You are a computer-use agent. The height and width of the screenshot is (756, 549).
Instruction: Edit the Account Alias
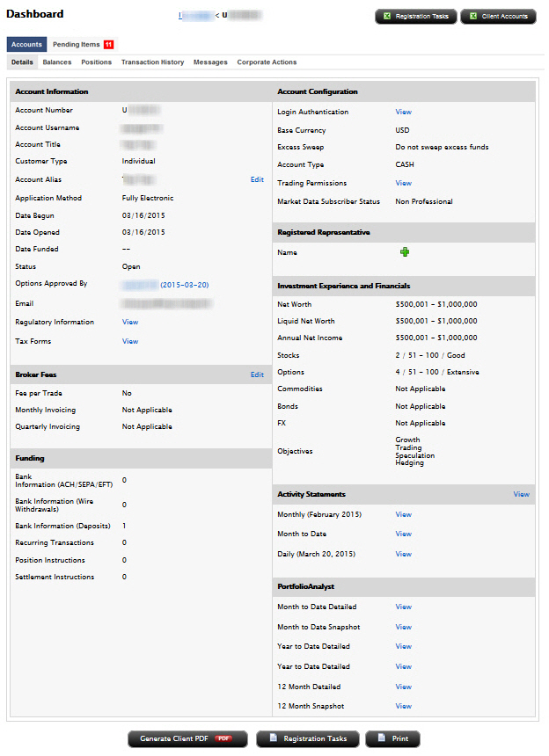(257, 179)
